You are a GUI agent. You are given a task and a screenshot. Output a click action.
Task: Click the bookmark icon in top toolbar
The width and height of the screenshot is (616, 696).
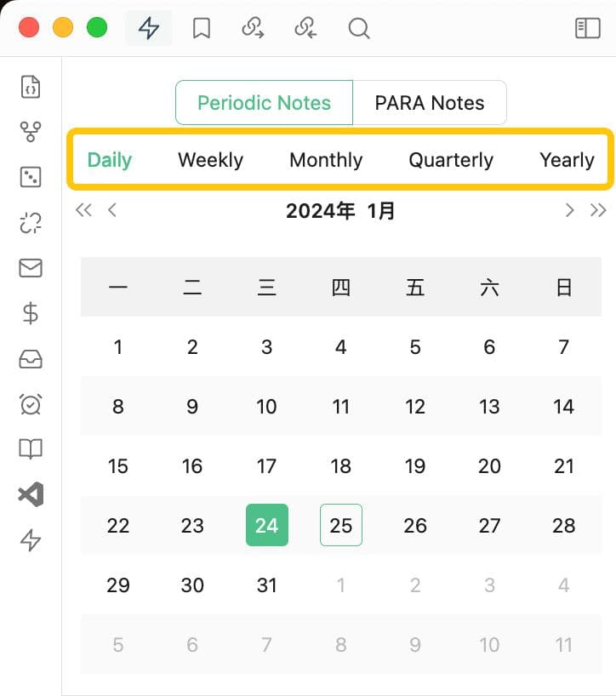click(202, 28)
